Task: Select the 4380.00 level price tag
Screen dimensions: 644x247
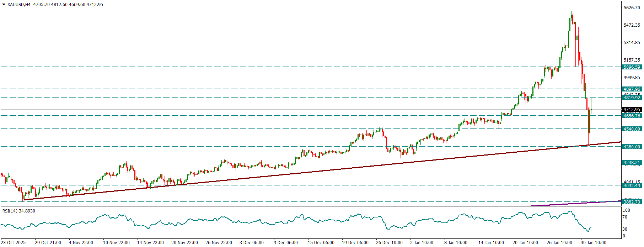Action: tap(632, 147)
